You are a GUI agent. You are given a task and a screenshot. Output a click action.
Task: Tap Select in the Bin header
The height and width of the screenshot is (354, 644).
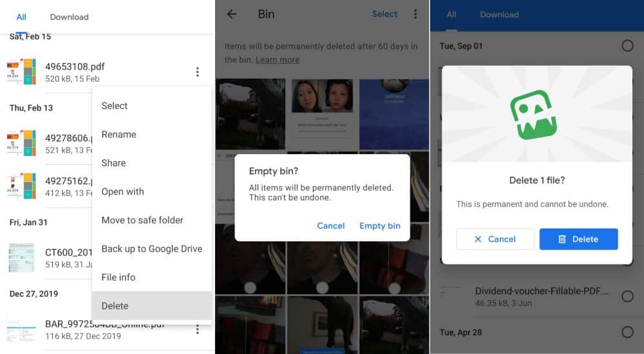384,14
